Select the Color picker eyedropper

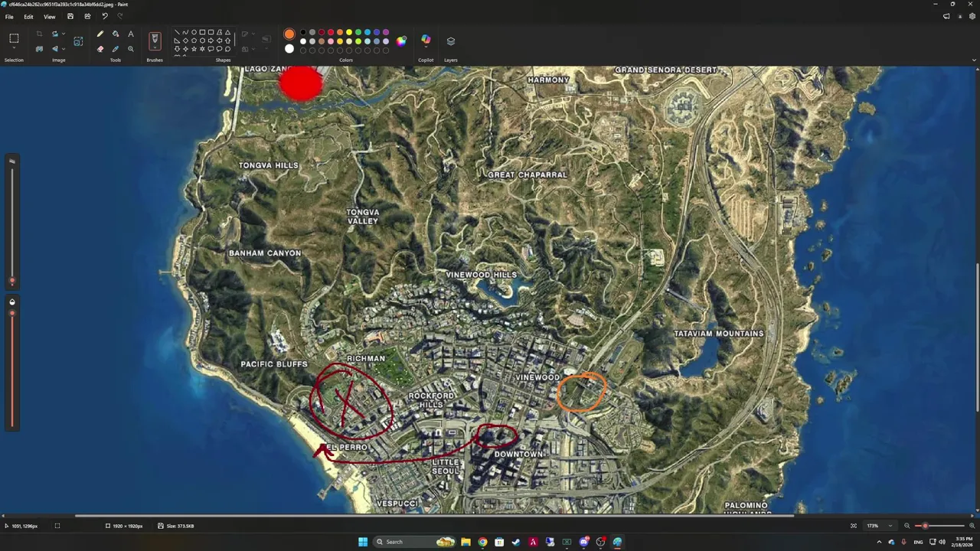[x=116, y=49]
